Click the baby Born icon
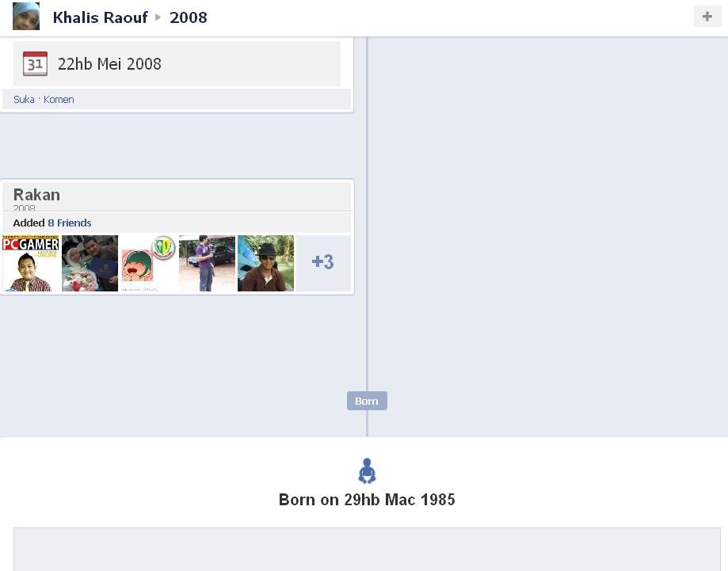Image resolution: width=728 pixels, height=571 pixels. coord(367,470)
